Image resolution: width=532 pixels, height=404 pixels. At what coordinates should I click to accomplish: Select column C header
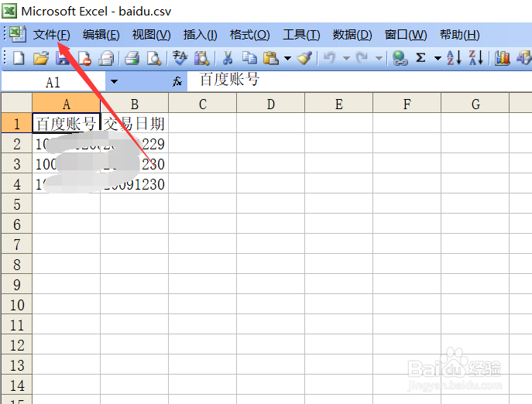[203, 104]
